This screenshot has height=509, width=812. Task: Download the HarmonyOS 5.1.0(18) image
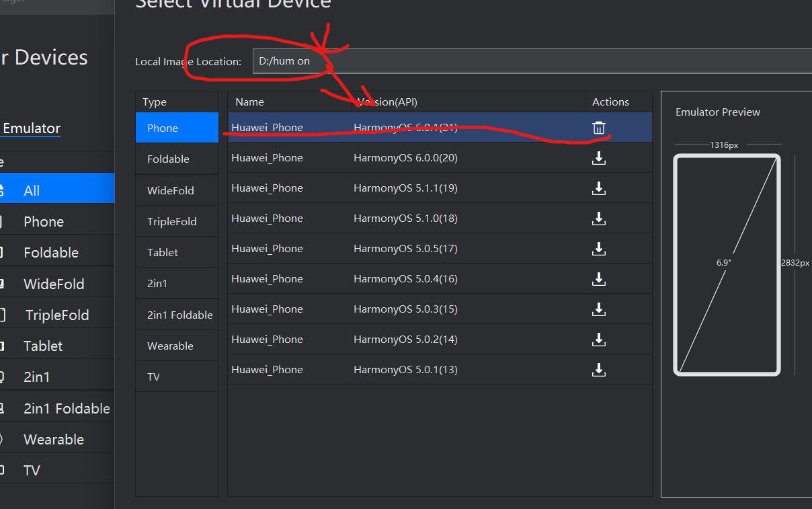pyautogui.click(x=599, y=219)
